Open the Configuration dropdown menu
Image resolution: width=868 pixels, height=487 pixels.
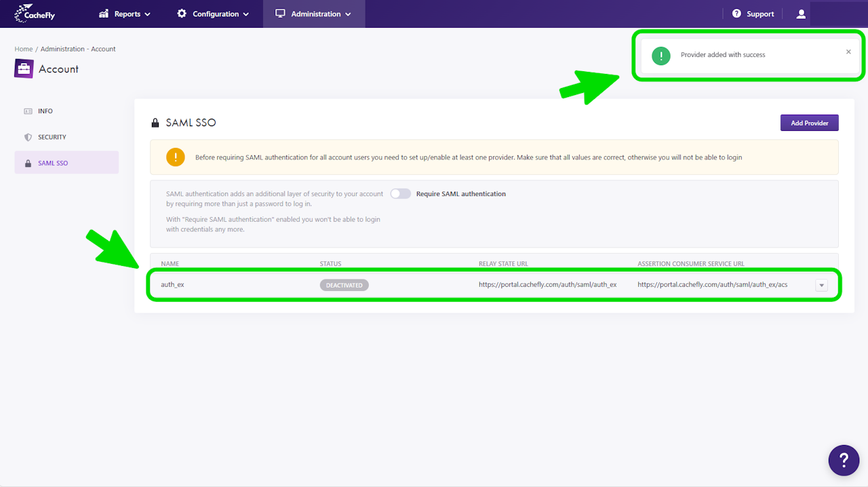pos(213,14)
